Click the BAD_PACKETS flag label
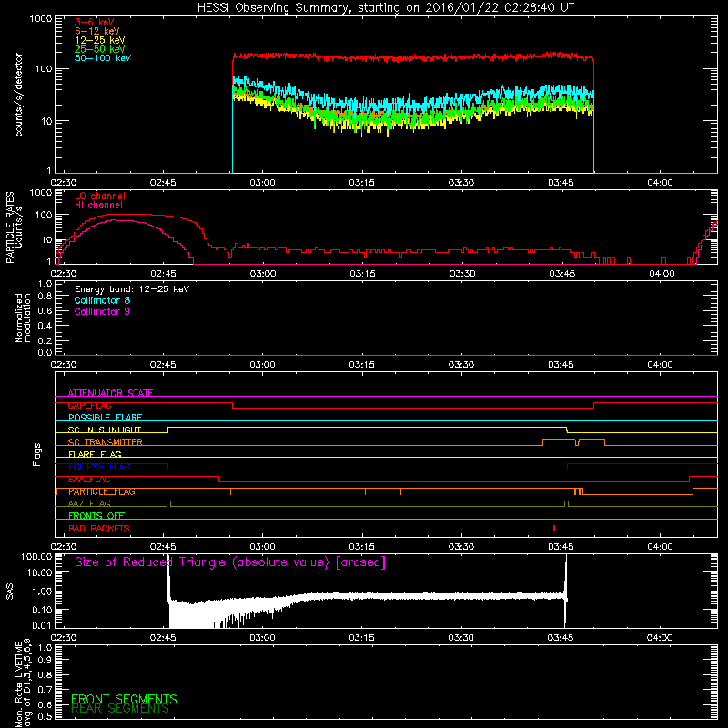 click(x=99, y=528)
